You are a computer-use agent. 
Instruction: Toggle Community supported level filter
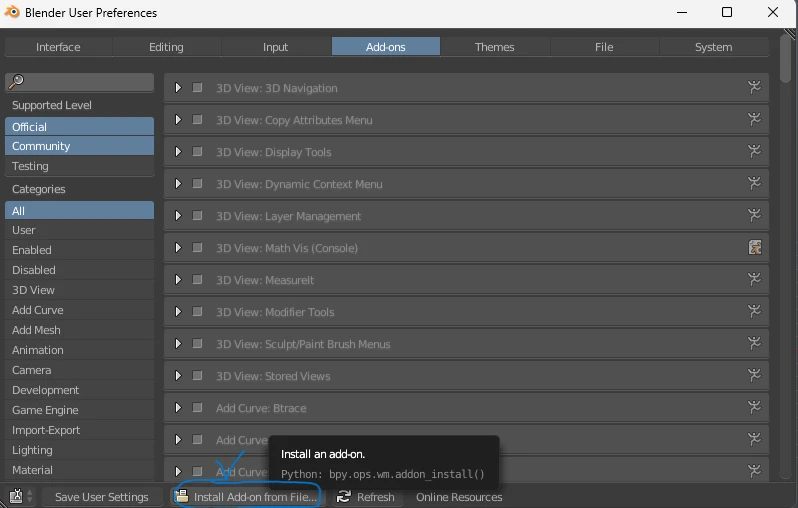click(x=79, y=146)
